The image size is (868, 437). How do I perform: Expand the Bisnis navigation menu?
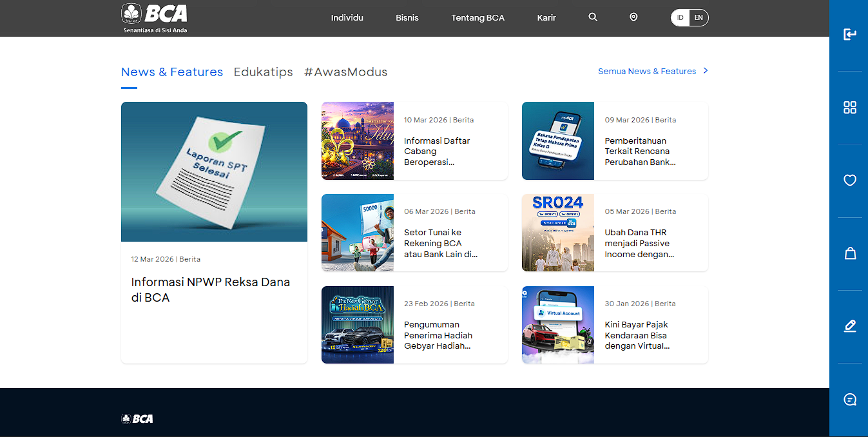pyautogui.click(x=407, y=17)
